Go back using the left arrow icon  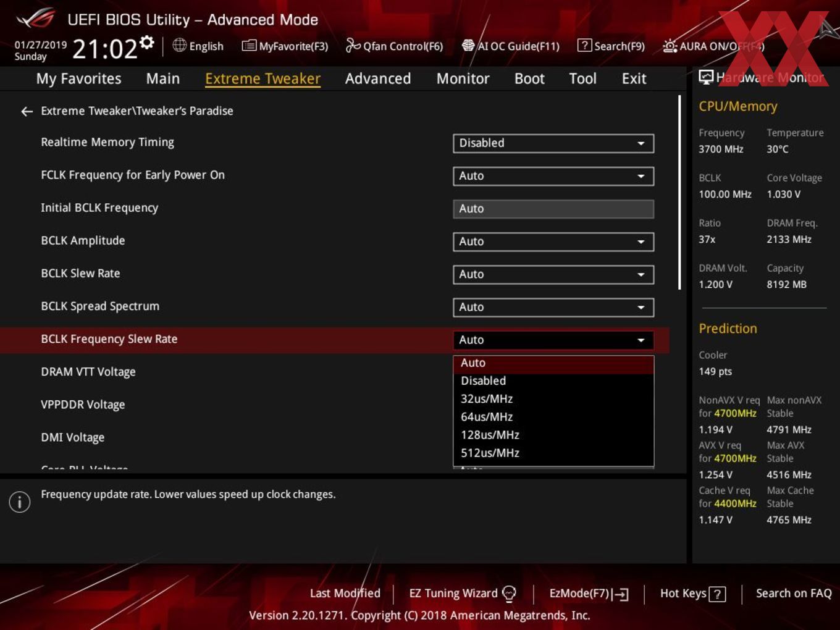(27, 111)
